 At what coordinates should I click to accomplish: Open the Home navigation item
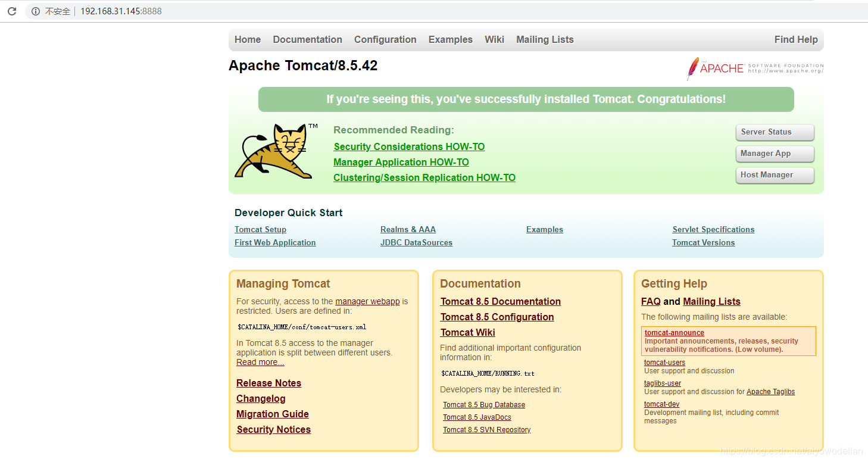(x=248, y=39)
